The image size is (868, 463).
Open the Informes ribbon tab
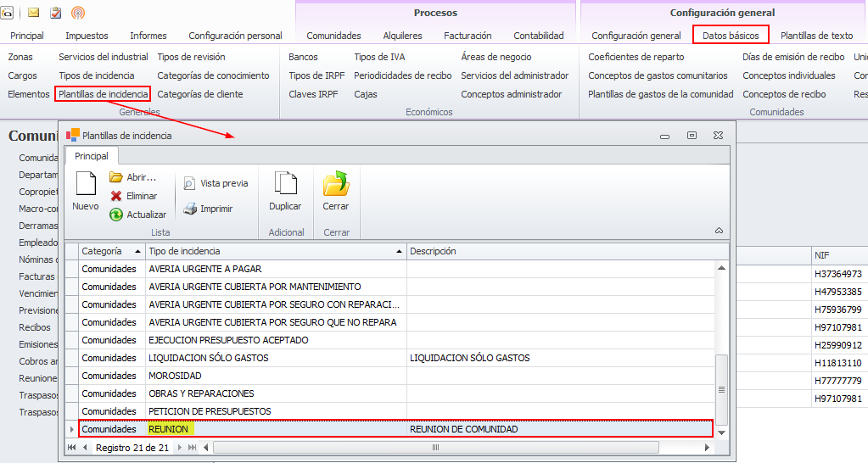click(148, 36)
